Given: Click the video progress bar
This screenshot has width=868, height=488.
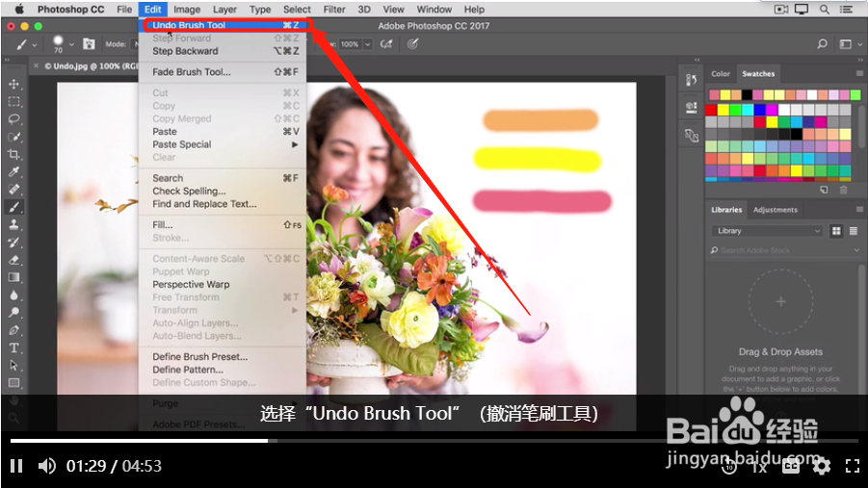Looking at the screenshot, I should [434, 441].
